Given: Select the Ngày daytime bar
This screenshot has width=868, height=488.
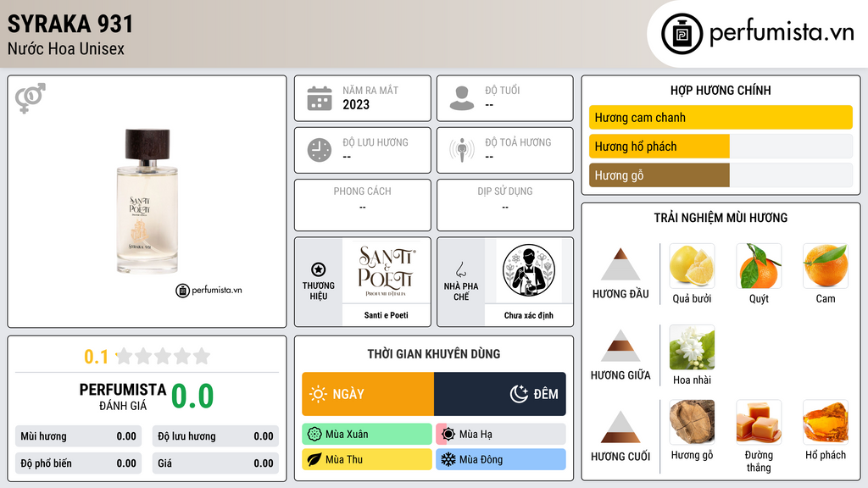Looking at the screenshot, I should coord(368,394).
